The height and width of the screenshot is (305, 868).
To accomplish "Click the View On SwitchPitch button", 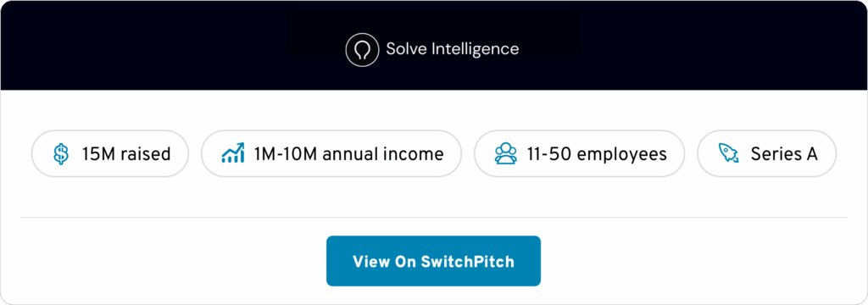I will [433, 261].
